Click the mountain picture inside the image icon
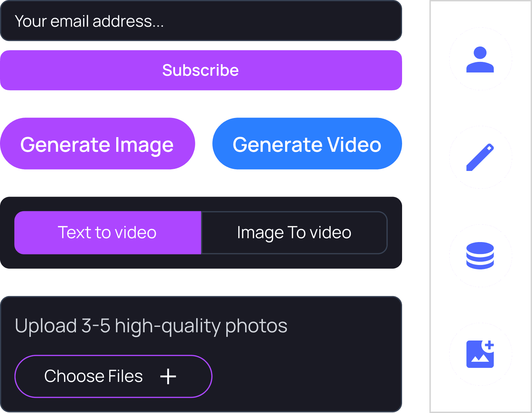The image size is (532, 413). tap(480, 358)
